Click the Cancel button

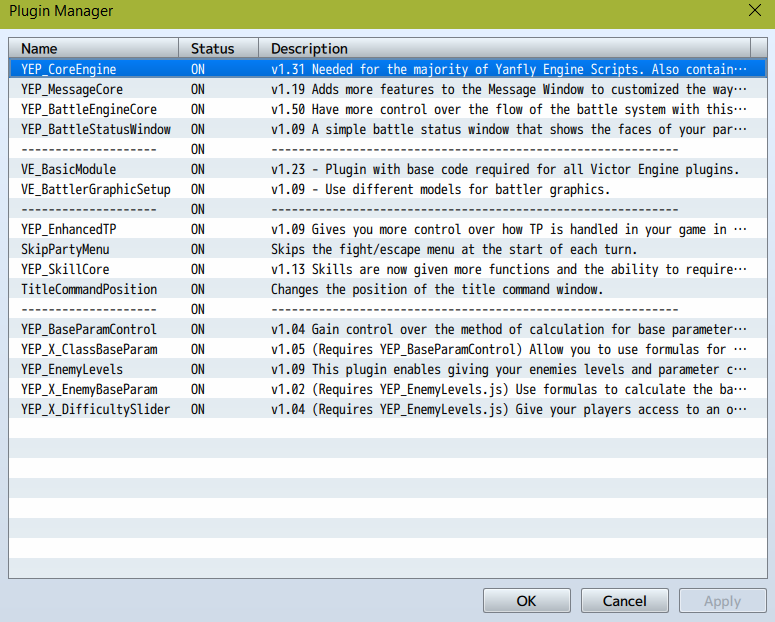point(624,601)
